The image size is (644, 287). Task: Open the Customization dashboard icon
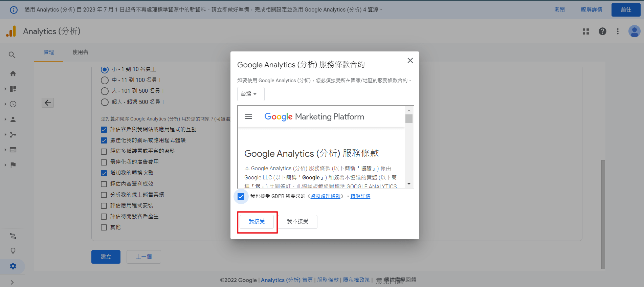(x=13, y=89)
